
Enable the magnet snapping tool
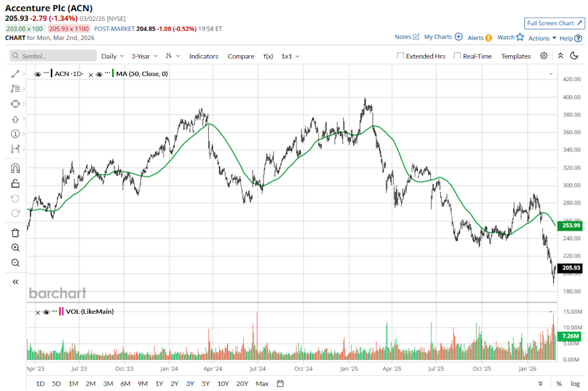[x=15, y=167]
